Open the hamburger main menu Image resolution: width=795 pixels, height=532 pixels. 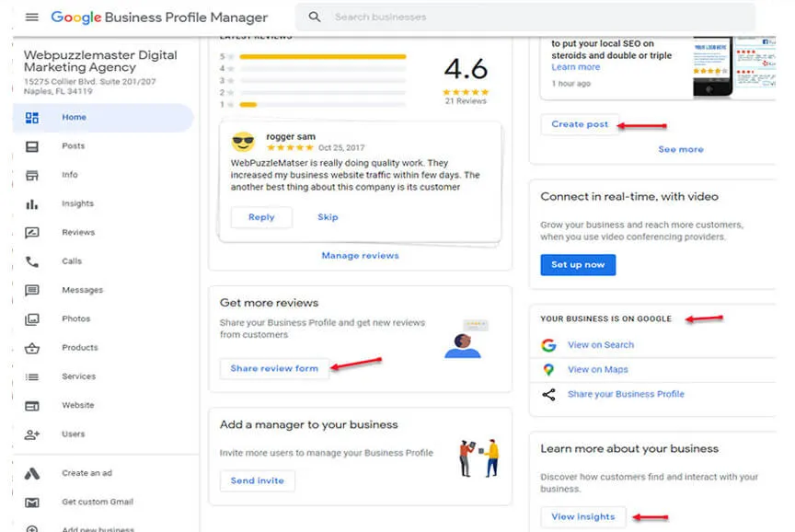(x=31, y=17)
